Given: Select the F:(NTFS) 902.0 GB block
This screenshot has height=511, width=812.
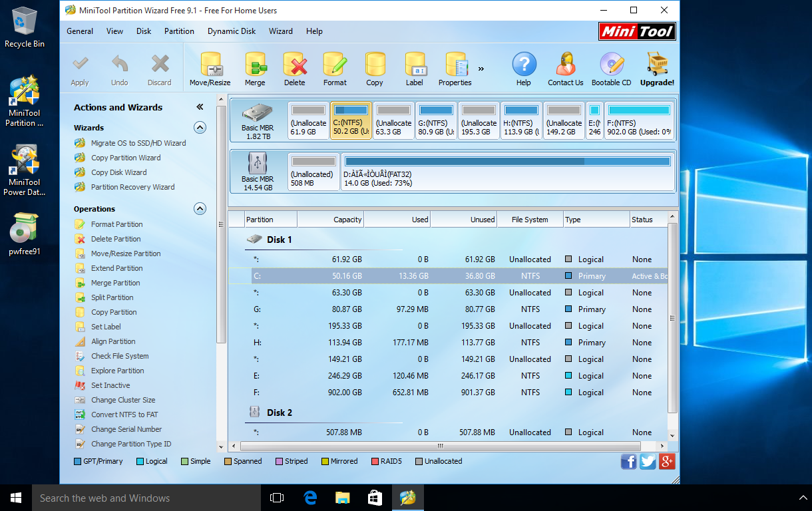Looking at the screenshot, I should [x=638, y=120].
